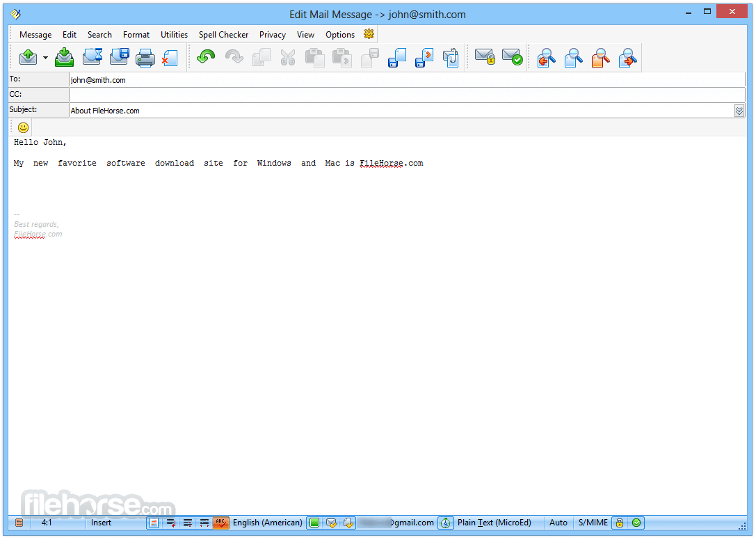
Task: Toggle the sign message checkmark envelope icon
Action: coord(512,57)
